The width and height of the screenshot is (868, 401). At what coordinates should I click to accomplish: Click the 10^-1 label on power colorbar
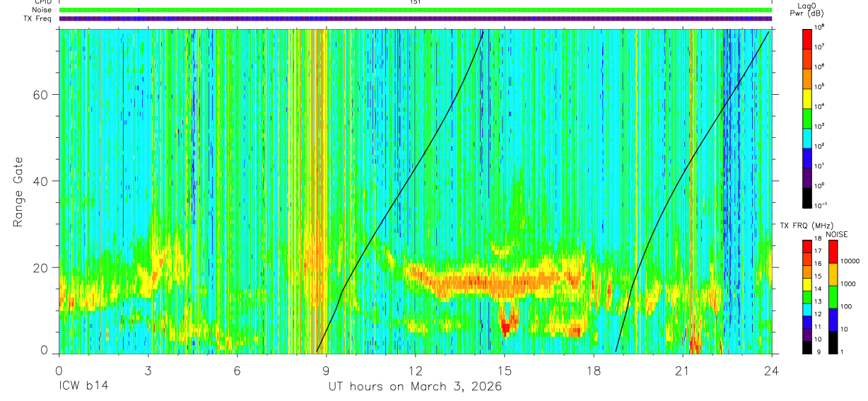[822, 205]
